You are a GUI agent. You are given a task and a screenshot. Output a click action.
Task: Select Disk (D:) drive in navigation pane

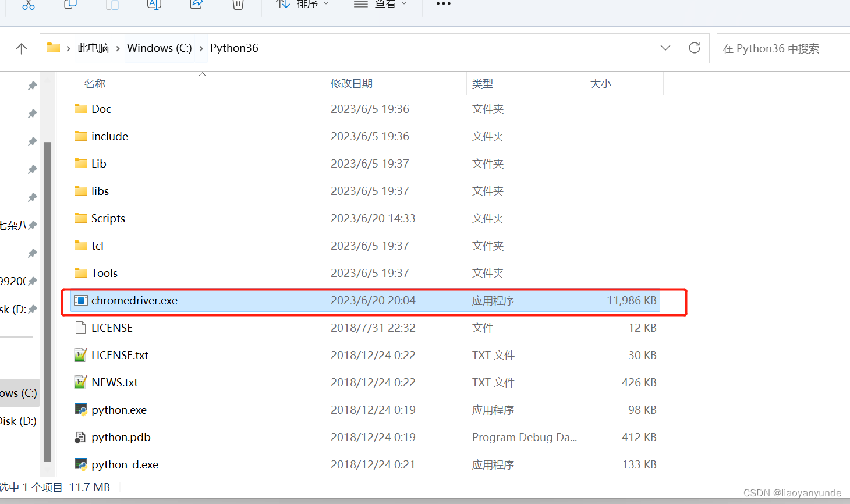click(19, 421)
